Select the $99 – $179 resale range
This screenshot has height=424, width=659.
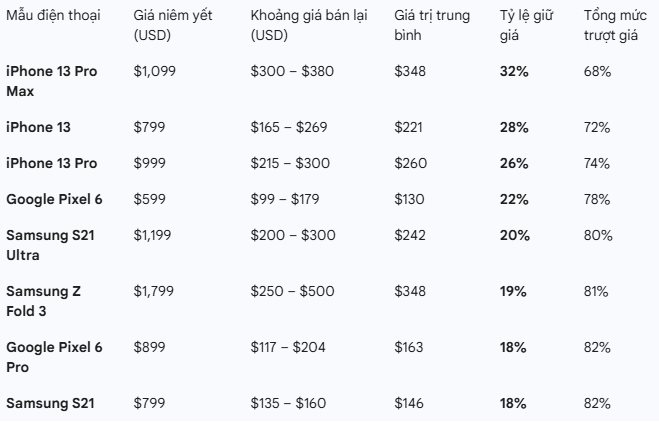click(x=285, y=199)
